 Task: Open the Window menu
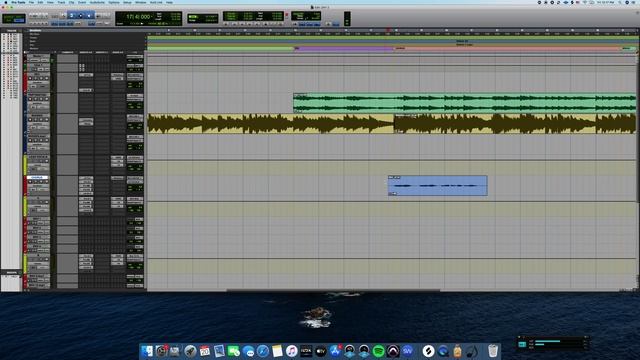point(140,2)
